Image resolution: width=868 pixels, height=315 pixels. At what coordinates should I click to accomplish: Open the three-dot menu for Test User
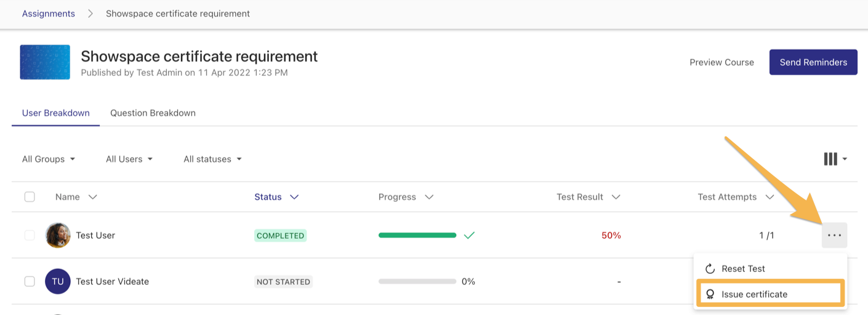834,236
